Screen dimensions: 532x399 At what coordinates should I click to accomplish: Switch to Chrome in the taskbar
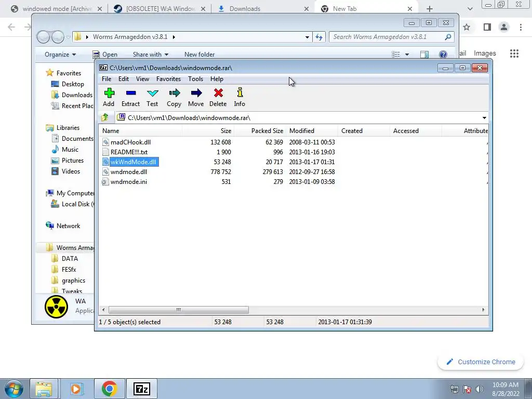pyautogui.click(x=109, y=389)
